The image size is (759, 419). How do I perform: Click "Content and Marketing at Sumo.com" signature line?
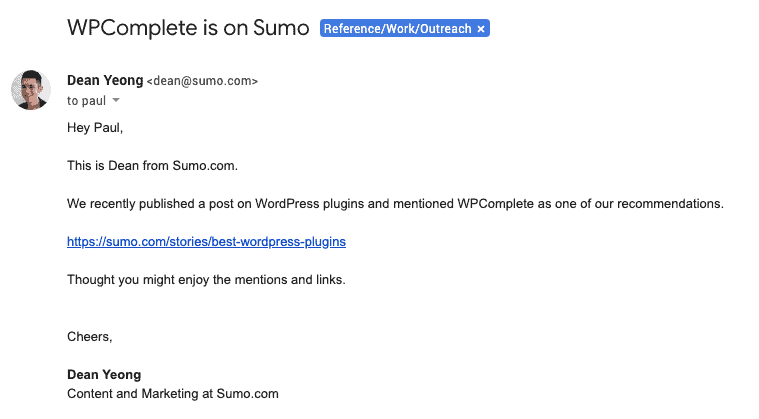pos(173,394)
